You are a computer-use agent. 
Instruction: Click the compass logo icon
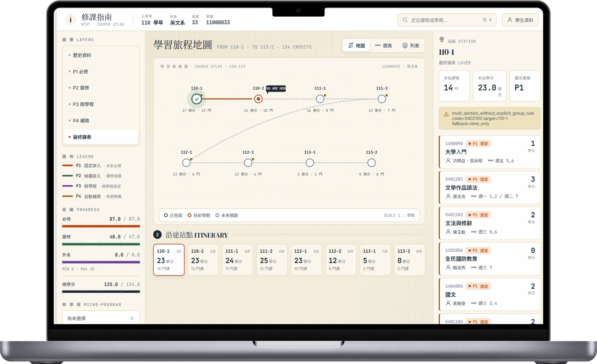(70, 20)
